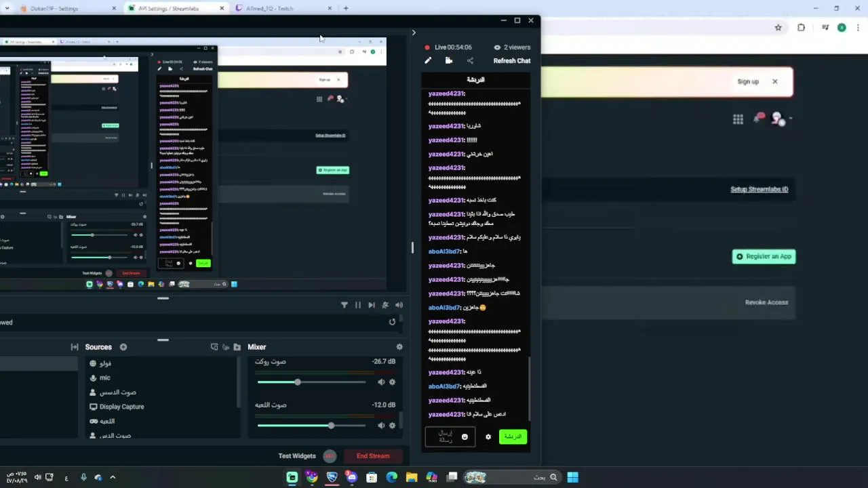The image size is (868, 488).
Task: Select the اللعبه source
Action: click(x=102, y=421)
